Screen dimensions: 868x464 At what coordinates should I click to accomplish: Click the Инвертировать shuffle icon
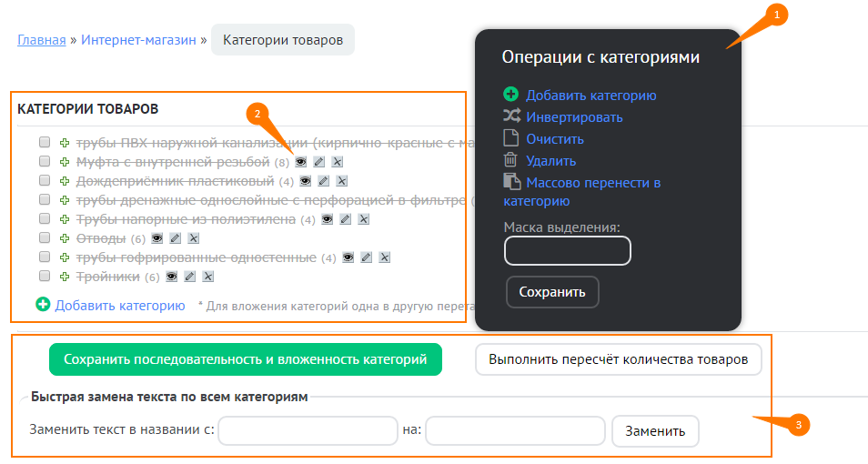point(510,116)
